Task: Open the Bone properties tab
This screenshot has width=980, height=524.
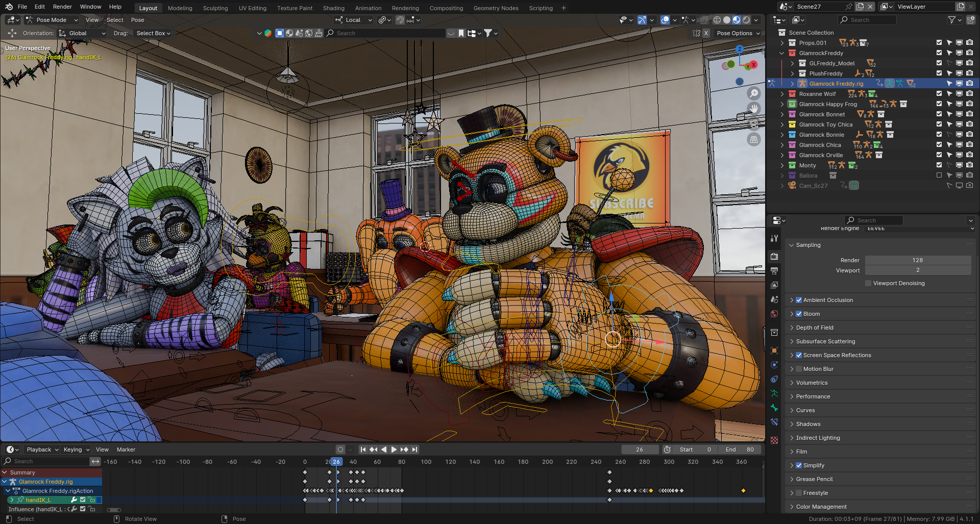Action: [774, 408]
